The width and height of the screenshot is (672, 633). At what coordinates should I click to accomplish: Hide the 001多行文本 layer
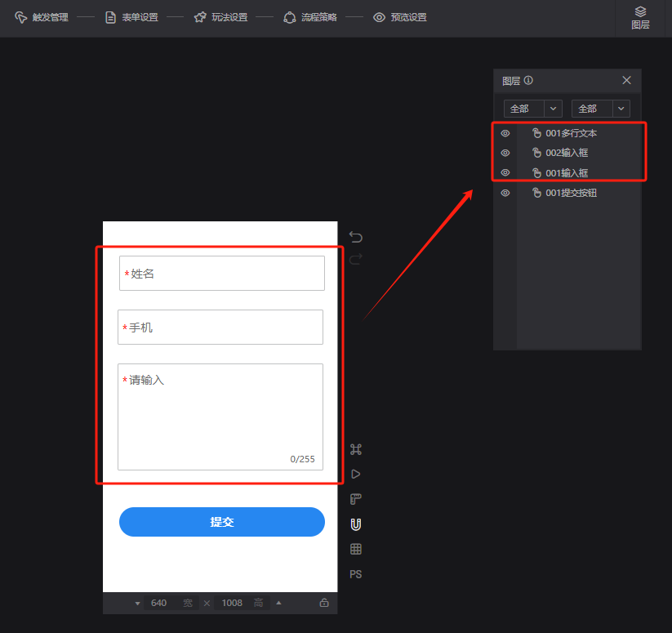(x=505, y=133)
